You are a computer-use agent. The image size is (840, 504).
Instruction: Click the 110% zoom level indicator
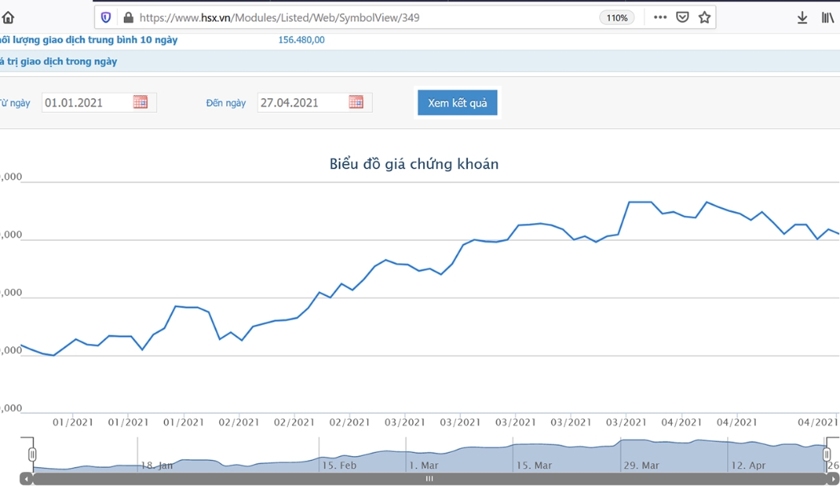[617, 18]
